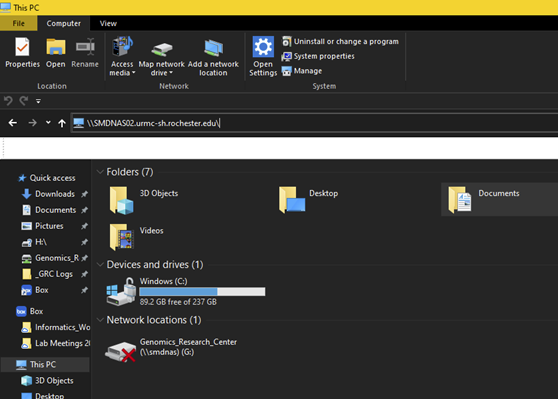Click the Manage button
The height and width of the screenshot is (399, 558).
click(302, 71)
